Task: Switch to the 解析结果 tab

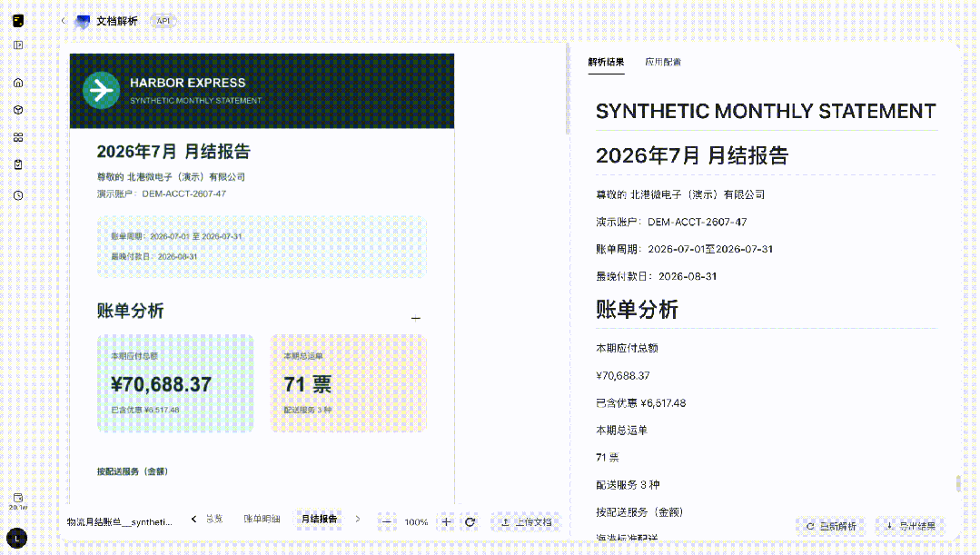Action: [606, 62]
